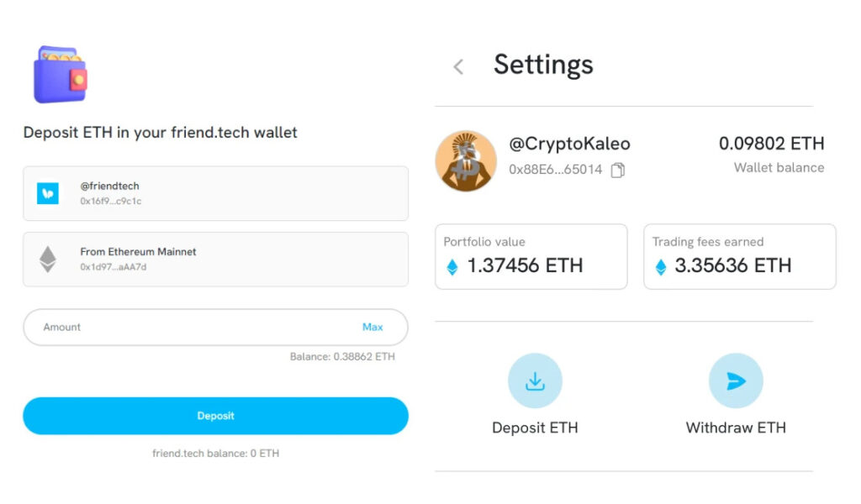Image resolution: width=861 pixels, height=504 pixels.
Task: Go back using the Settings back arrow
Action: pyautogui.click(x=458, y=67)
